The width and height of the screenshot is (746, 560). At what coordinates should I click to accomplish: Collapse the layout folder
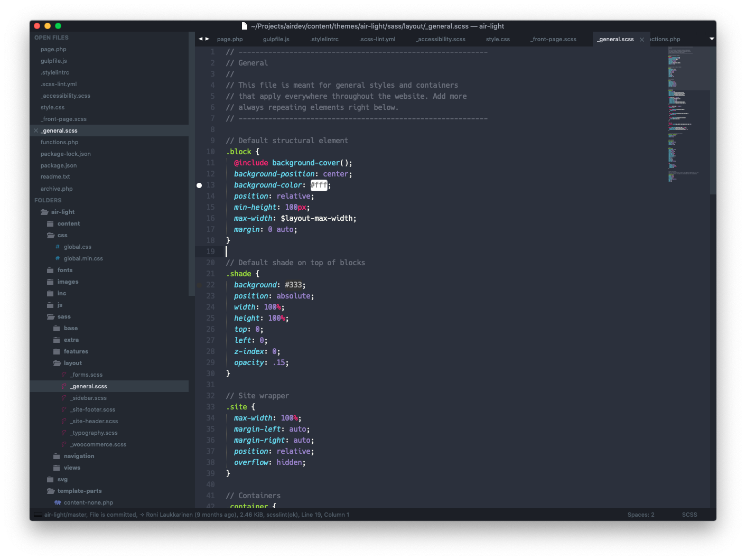(57, 363)
